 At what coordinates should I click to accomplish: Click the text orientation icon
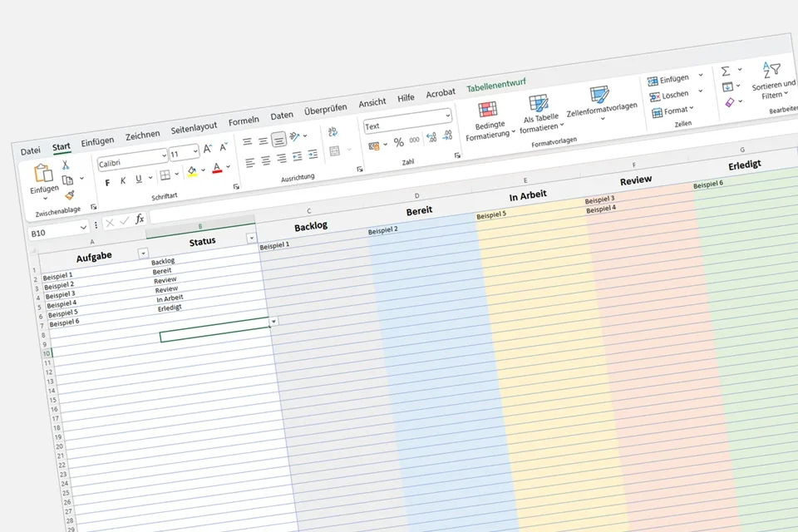click(294, 136)
